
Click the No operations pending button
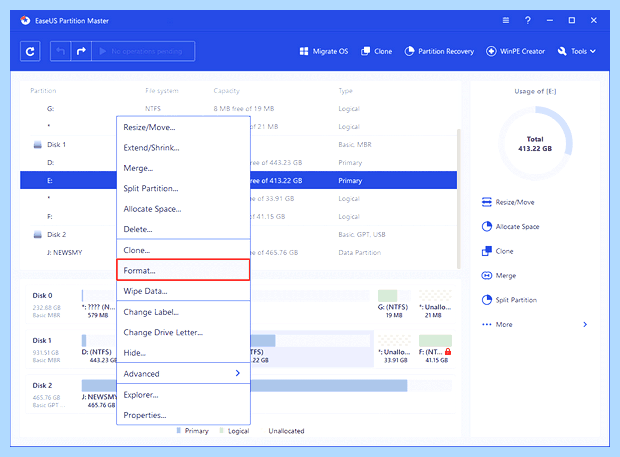143,51
